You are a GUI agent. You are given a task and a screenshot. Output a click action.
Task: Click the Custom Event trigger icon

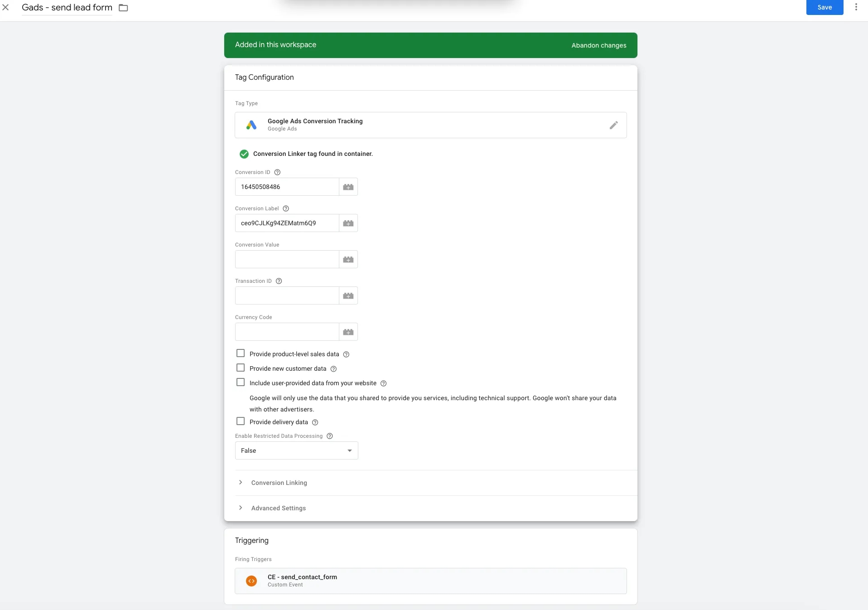click(251, 581)
